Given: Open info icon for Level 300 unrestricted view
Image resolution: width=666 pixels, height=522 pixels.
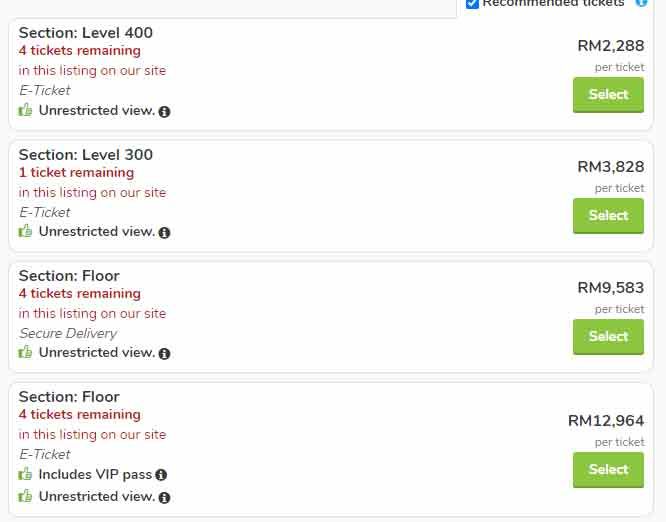Looking at the screenshot, I should 165,233.
